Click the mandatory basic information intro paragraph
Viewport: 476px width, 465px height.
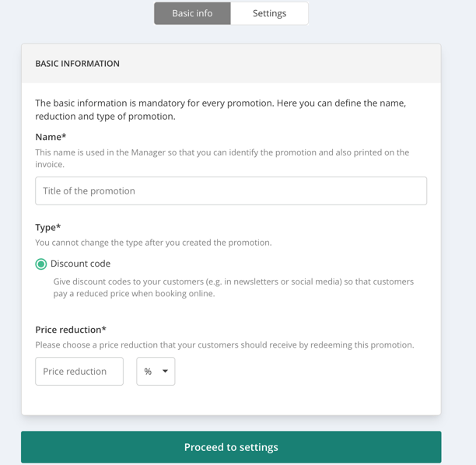click(x=221, y=110)
